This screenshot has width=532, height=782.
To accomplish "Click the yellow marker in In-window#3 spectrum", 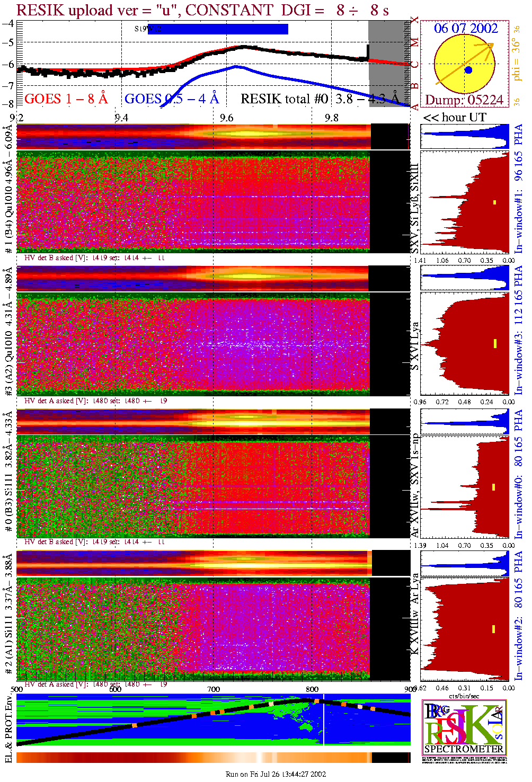I will (495, 343).
